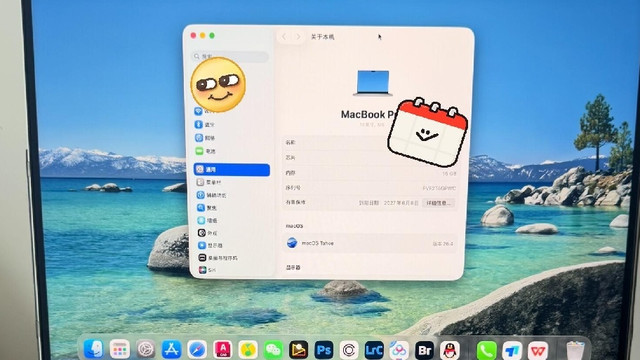The image size is (640, 360).
Task: Launch Safari from the Dock
Action: (x=197, y=349)
